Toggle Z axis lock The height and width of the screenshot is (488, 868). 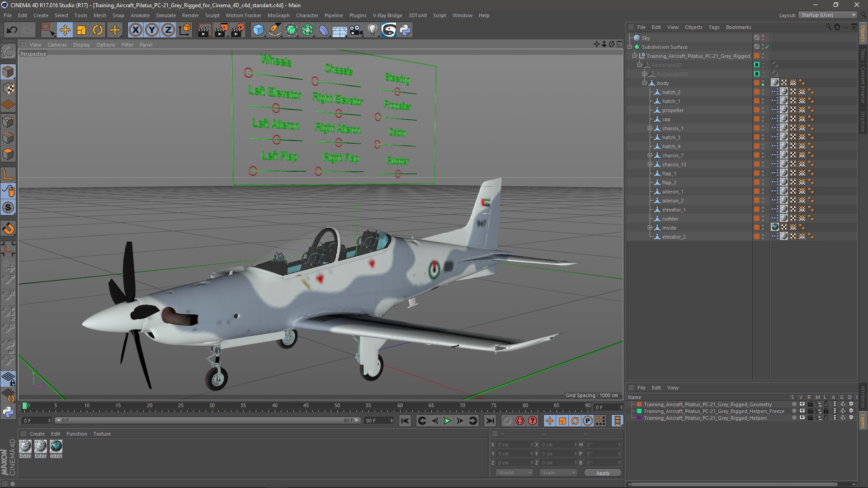(x=168, y=30)
